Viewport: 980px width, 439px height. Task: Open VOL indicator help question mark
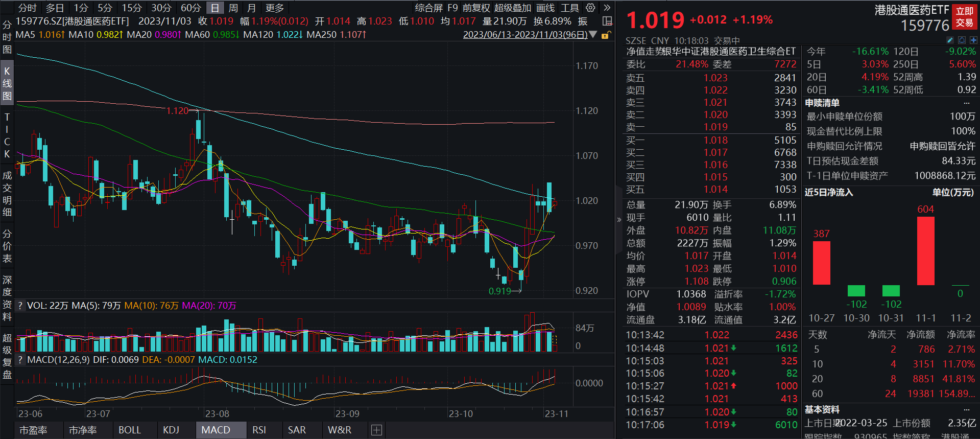pyautogui.click(x=20, y=306)
